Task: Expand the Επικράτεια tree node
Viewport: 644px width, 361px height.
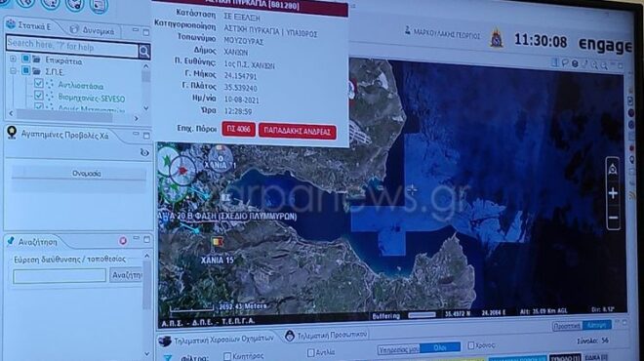Action: [x=13, y=59]
